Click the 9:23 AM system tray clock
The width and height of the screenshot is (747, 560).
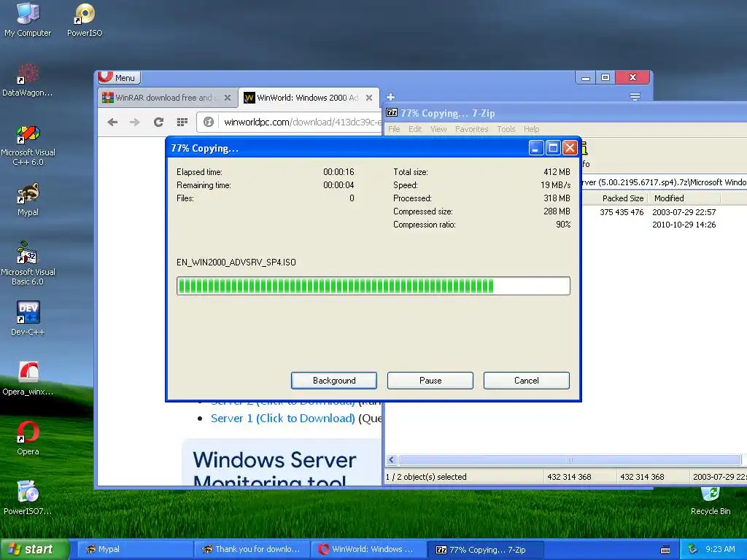click(x=720, y=549)
